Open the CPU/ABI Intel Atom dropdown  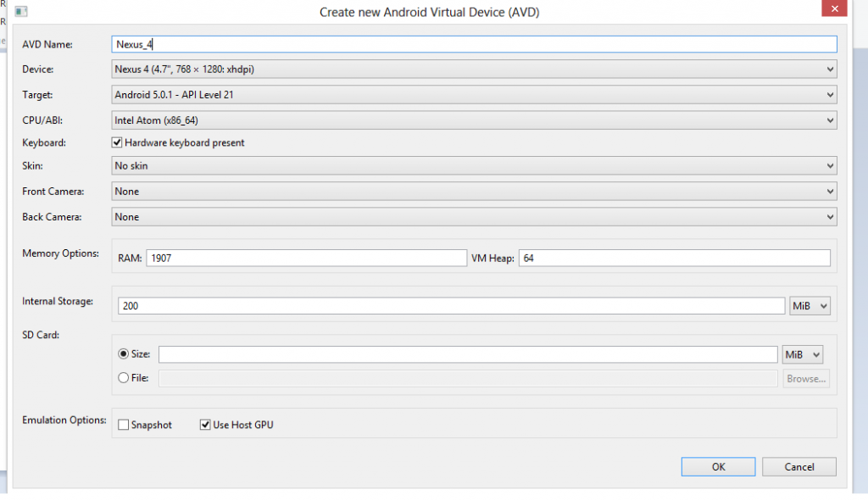(474, 120)
